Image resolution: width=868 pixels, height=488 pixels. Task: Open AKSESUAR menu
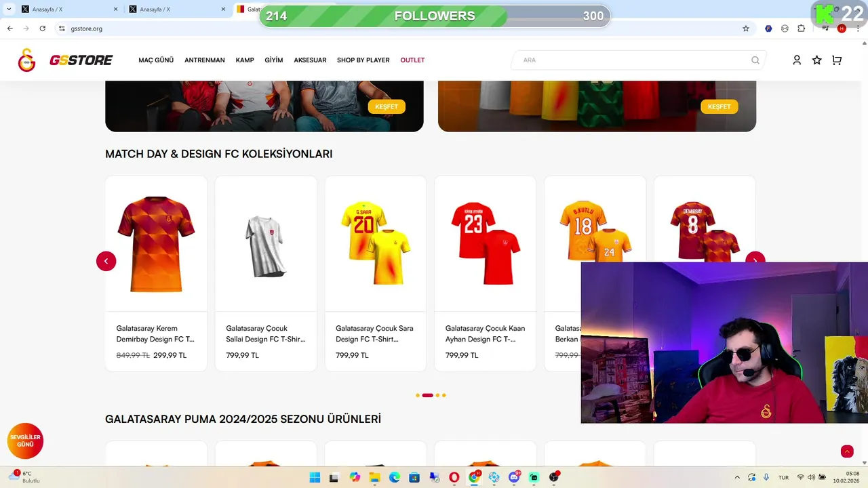pos(310,60)
